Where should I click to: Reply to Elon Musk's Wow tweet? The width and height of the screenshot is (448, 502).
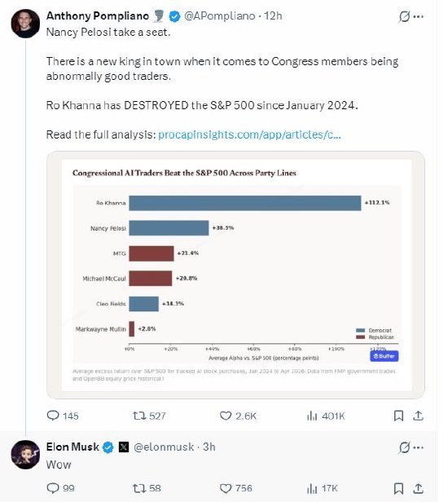60,488
